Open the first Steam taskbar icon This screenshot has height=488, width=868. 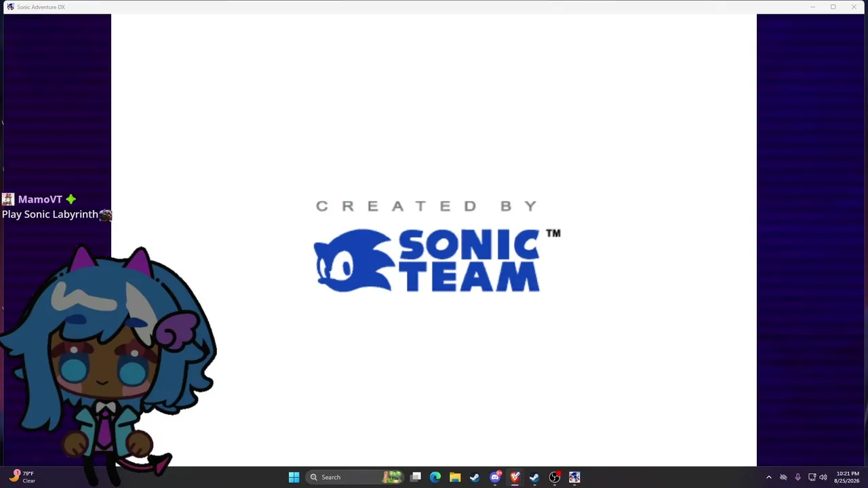[475, 477]
